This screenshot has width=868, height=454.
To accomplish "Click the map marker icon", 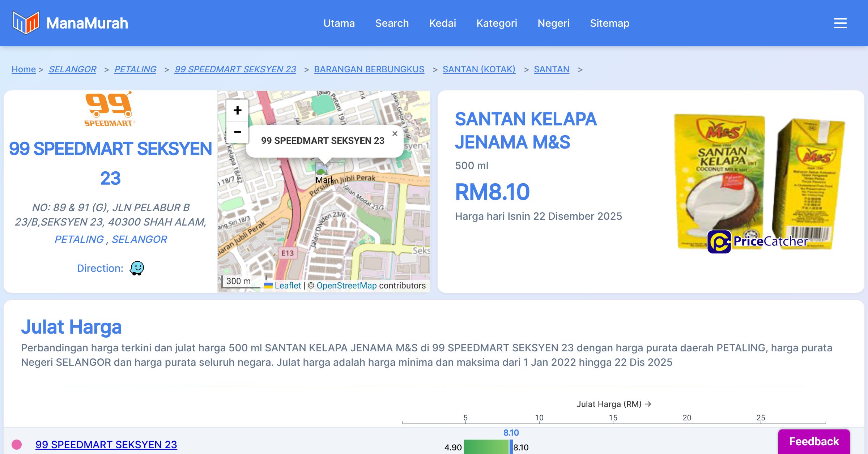I will 322,169.
